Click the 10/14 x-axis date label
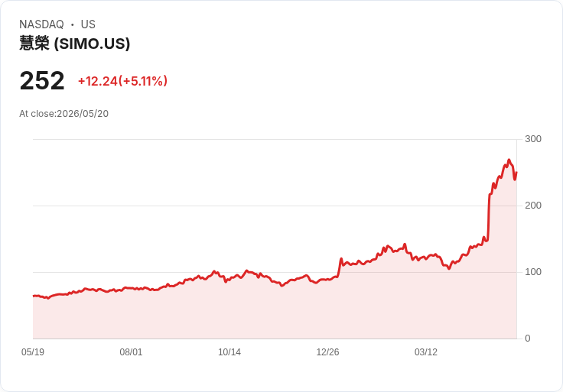 229,352
